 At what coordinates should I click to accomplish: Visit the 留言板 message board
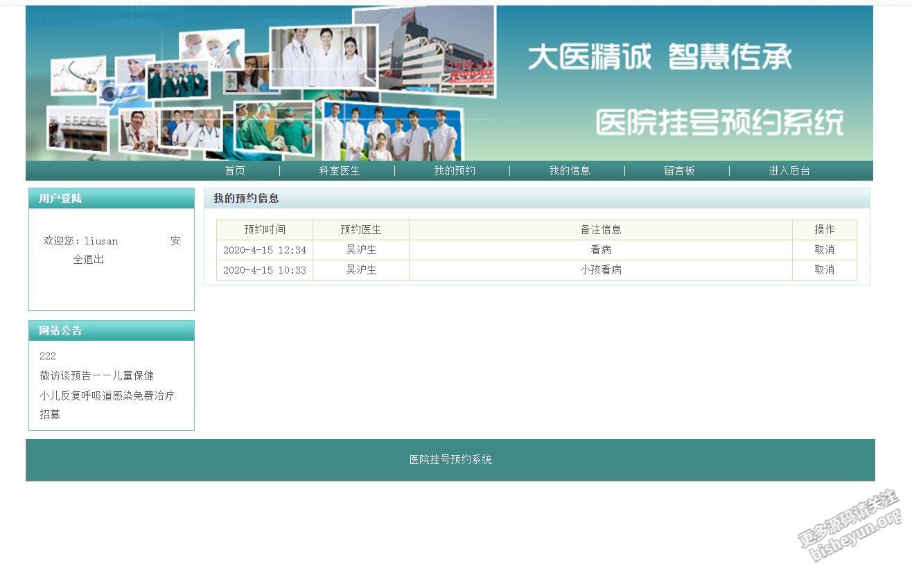tap(679, 170)
